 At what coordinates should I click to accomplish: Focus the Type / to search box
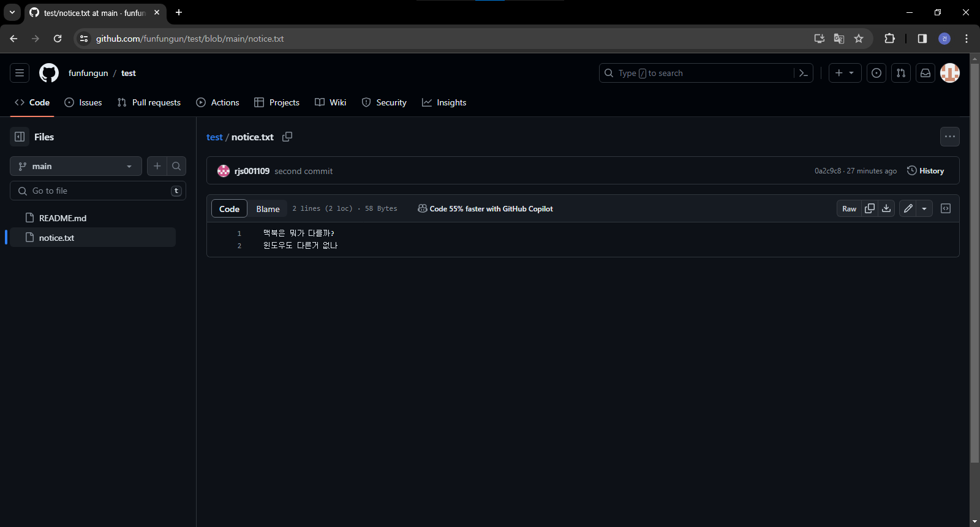point(696,73)
